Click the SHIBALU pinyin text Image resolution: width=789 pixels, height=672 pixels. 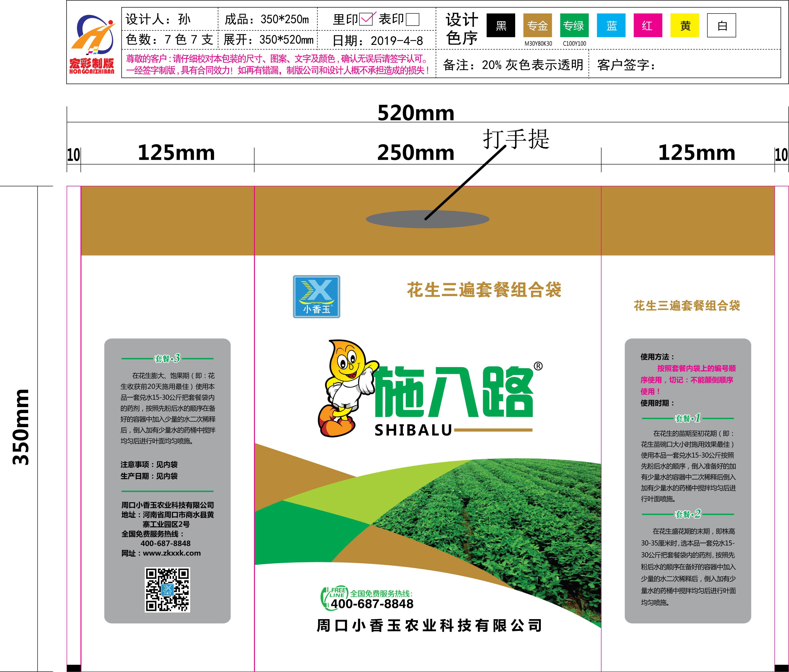tap(414, 430)
